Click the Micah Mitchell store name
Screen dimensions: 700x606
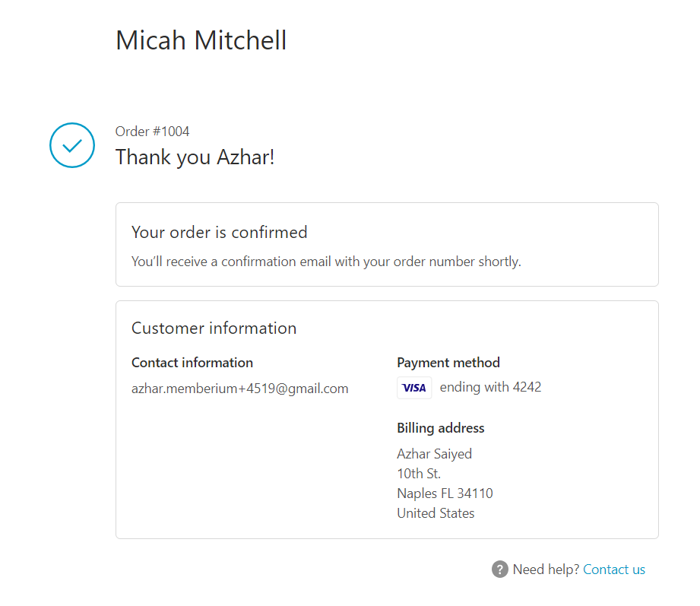[201, 40]
